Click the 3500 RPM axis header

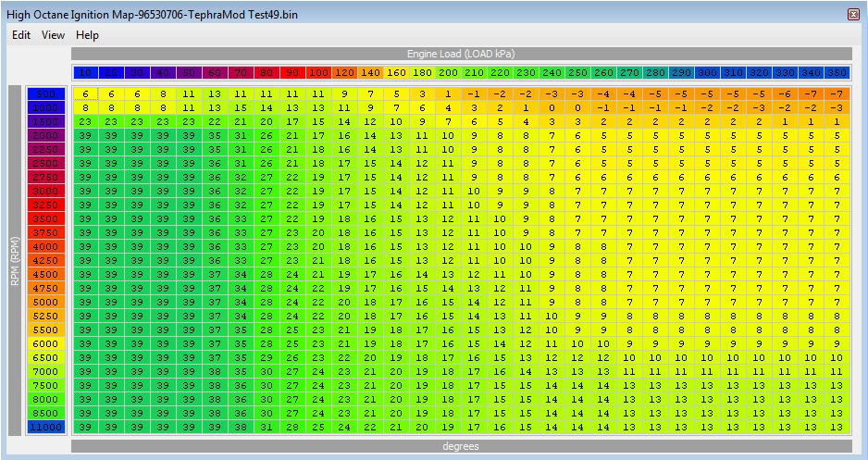coord(46,218)
